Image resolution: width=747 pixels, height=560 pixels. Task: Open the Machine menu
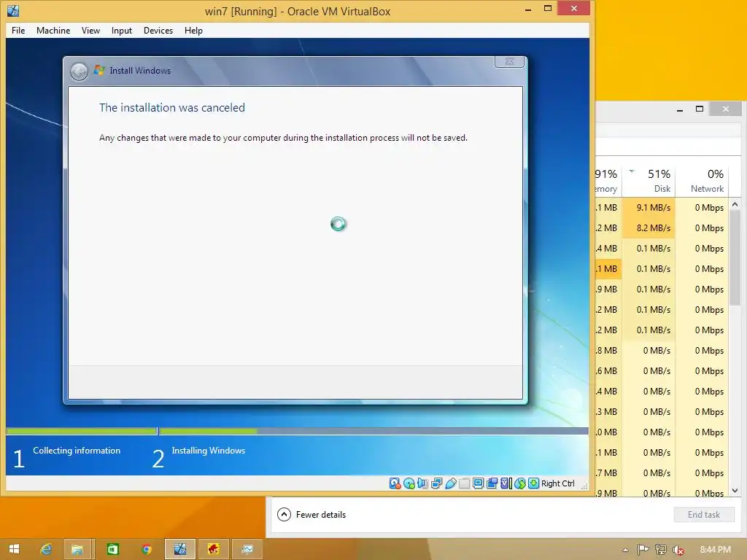pos(53,31)
